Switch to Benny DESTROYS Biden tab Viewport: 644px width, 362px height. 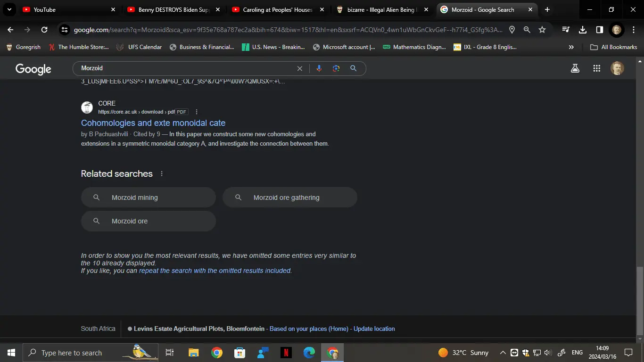(174, 9)
